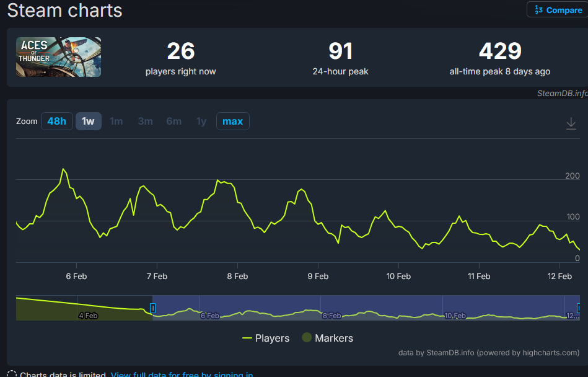Select the 1w zoom range
Viewport: 588px width, 377px height.
tap(88, 121)
